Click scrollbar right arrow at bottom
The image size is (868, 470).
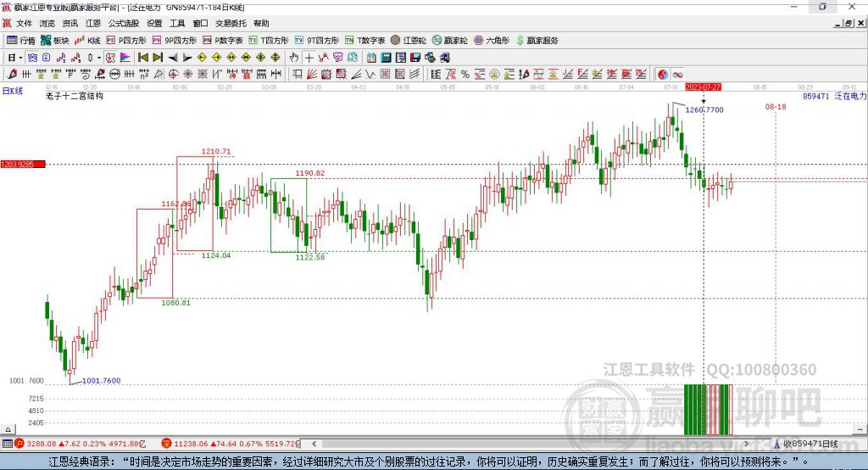746,444
